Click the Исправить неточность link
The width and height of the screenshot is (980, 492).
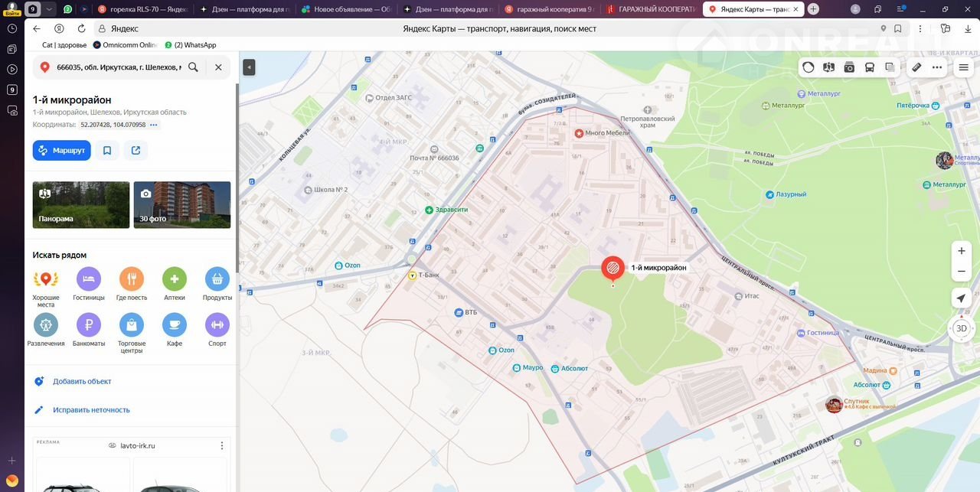pos(91,410)
